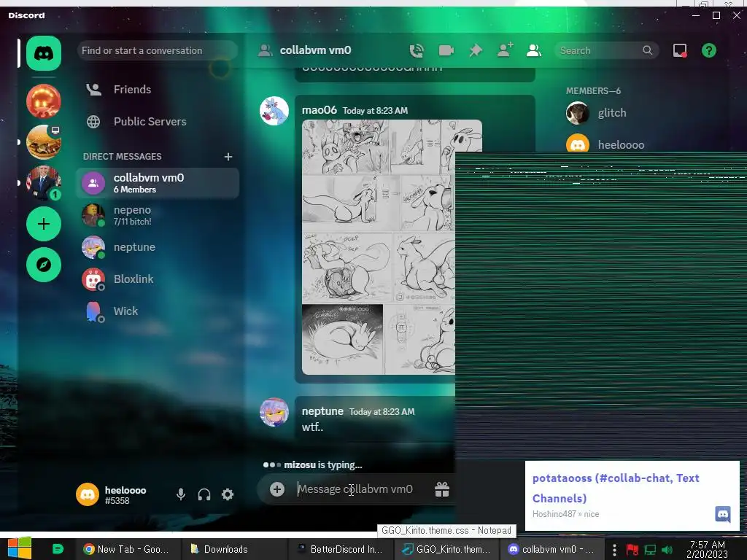The width and height of the screenshot is (747, 560).
Task: Click the mao06 username in chat
Action: coord(320,110)
